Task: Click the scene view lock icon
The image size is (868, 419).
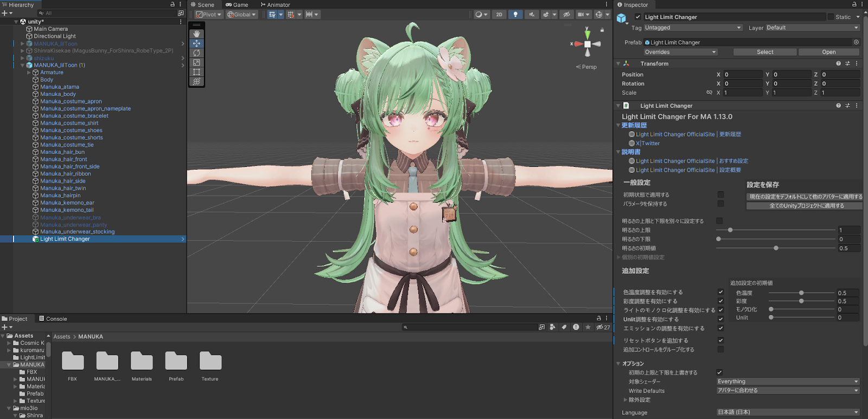Action: (602, 30)
